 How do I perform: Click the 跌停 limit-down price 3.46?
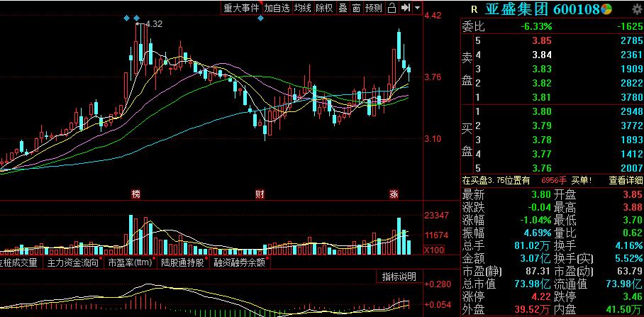point(633,297)
